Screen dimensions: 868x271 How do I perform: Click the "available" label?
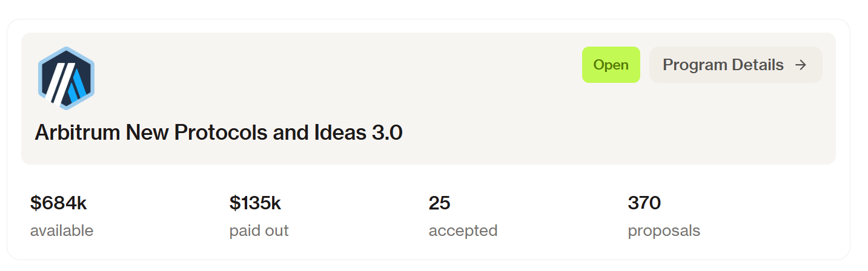click(x=62, y=230)
